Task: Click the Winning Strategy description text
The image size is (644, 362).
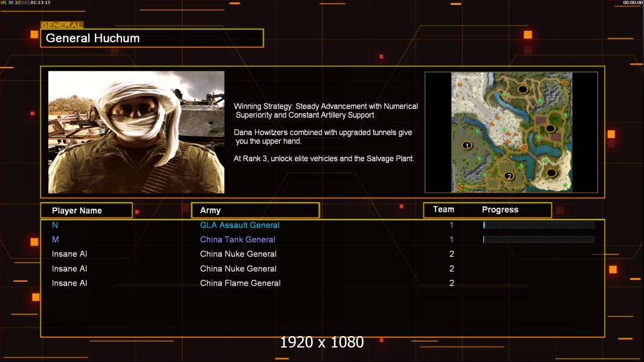Action: pos(326,110)
